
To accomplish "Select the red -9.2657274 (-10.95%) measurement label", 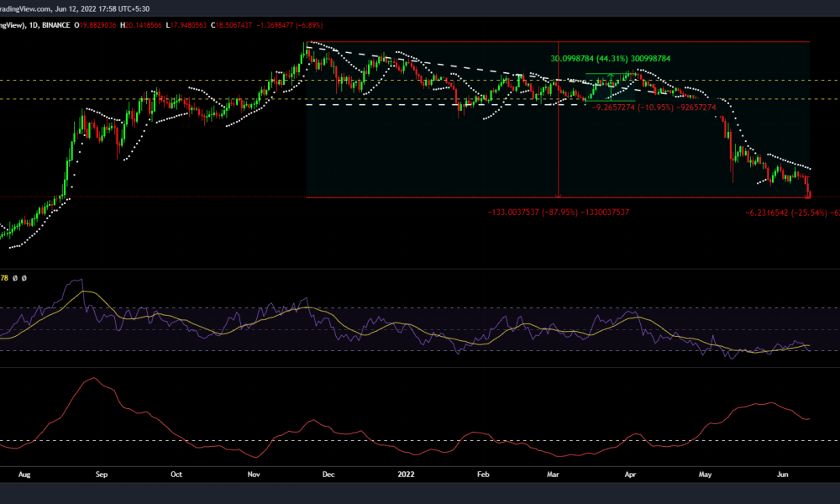I will pyautogui.click(x=654, y=108).
